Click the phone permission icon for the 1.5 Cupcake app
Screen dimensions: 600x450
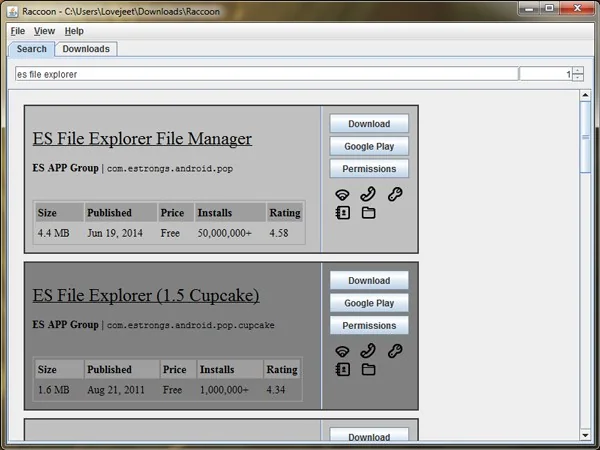368,351
